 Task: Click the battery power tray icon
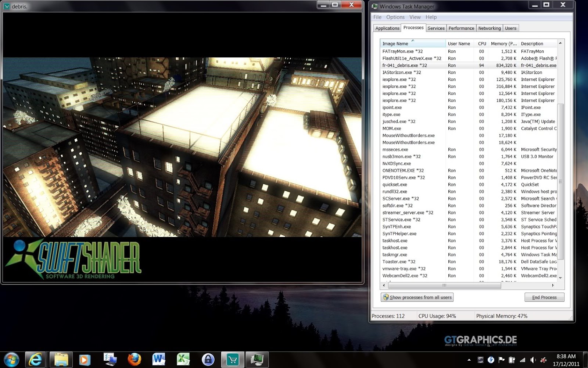click(512, 360)
